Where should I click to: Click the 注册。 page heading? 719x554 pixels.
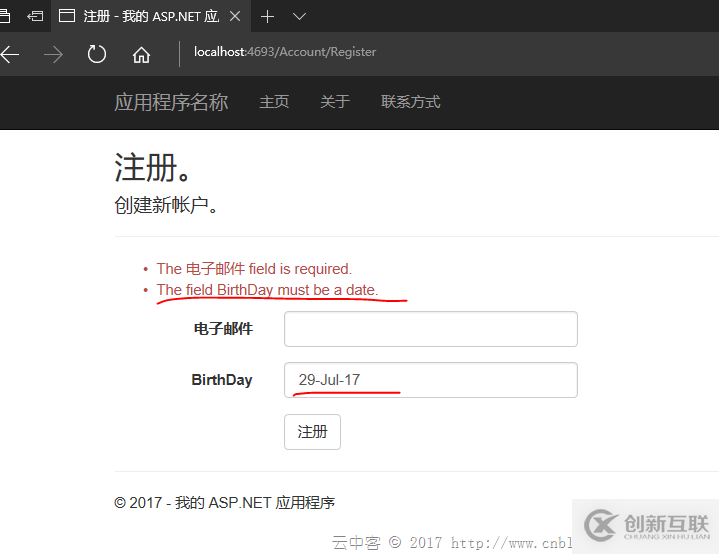pos(152,167)
